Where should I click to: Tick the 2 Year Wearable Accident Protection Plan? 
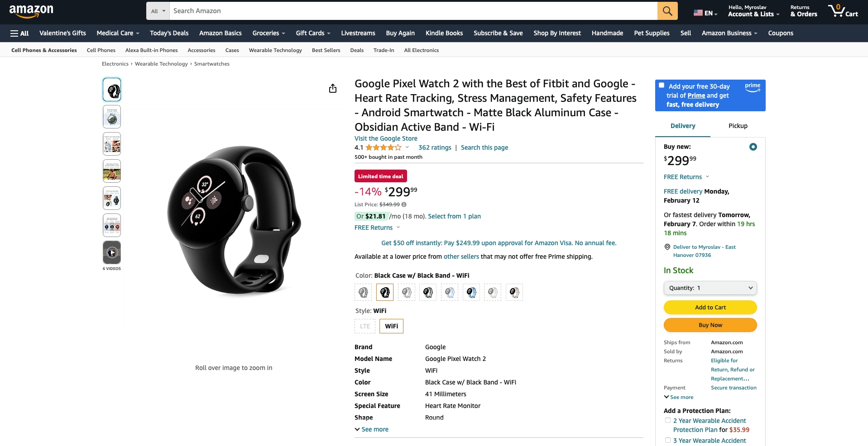pos(668,420)
